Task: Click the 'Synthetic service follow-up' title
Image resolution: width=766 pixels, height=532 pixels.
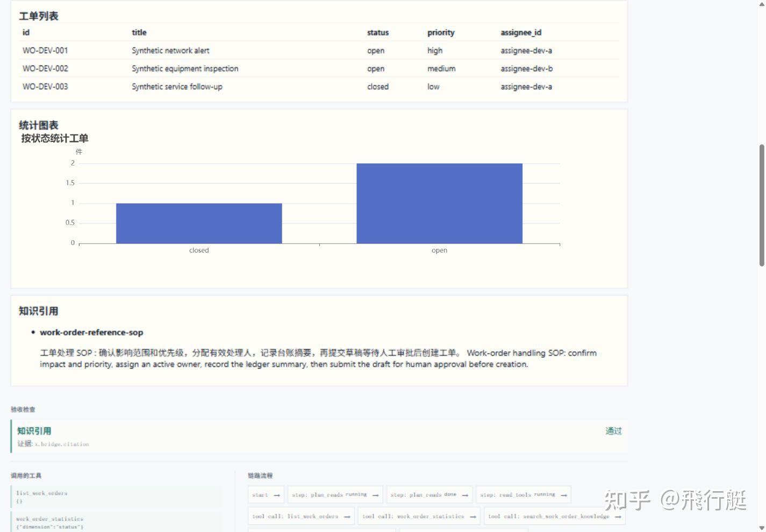Action: point(177,87)
